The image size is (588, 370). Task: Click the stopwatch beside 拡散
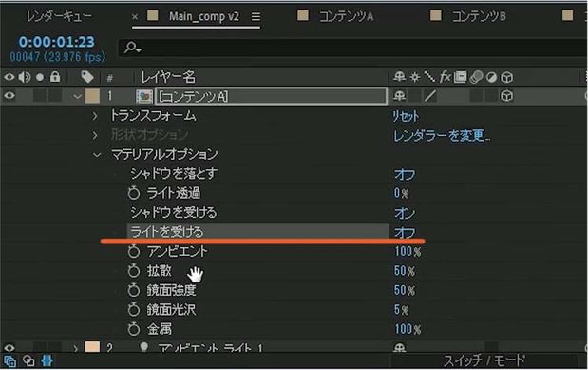(134, 271)
